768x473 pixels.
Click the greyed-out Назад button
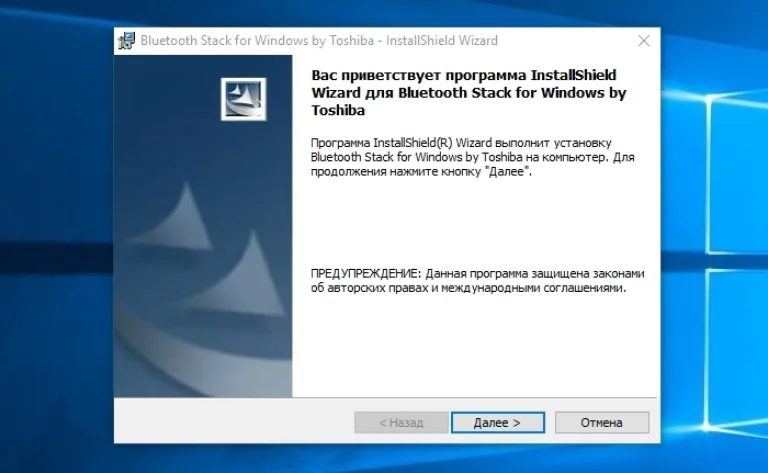tap(401, 423)
